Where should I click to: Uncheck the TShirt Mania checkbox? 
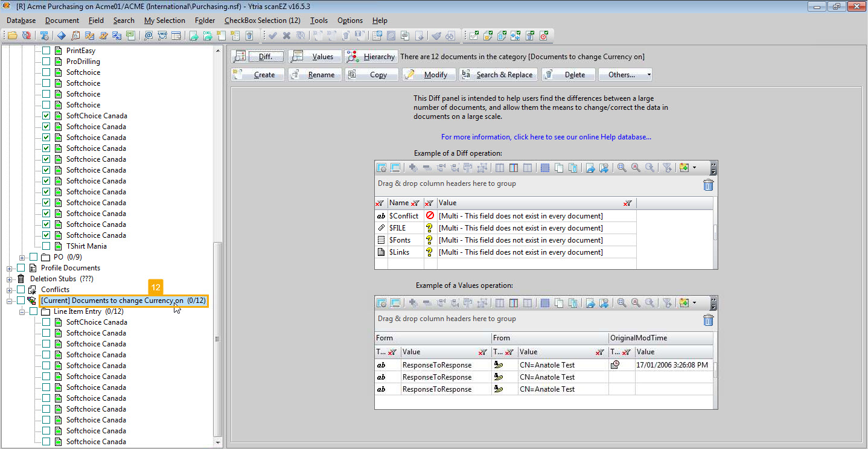(46, 246)
